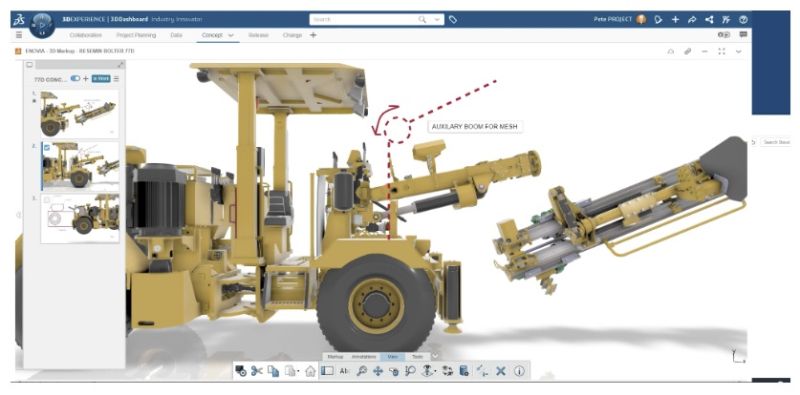Click the Pete PROJECT user name
The width and height of the screenshot is (800, 395).
click(613, 19)
